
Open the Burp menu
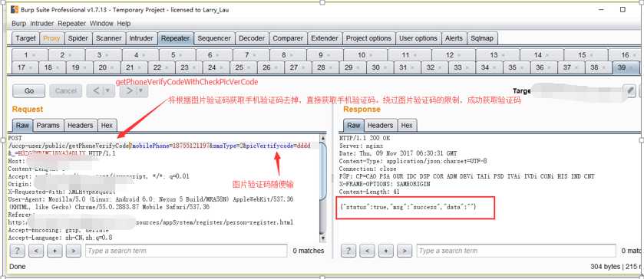pyautogui.click(x=18, y=24)
